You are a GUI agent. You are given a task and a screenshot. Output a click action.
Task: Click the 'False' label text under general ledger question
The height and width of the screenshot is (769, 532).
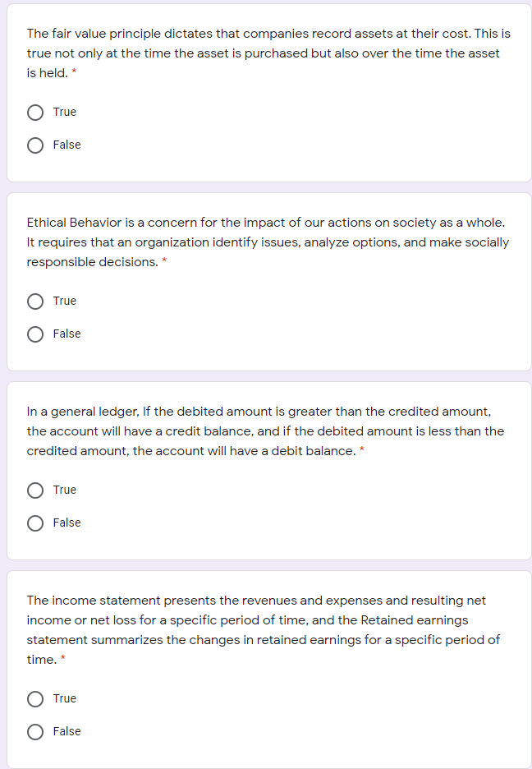click(67, 523)
